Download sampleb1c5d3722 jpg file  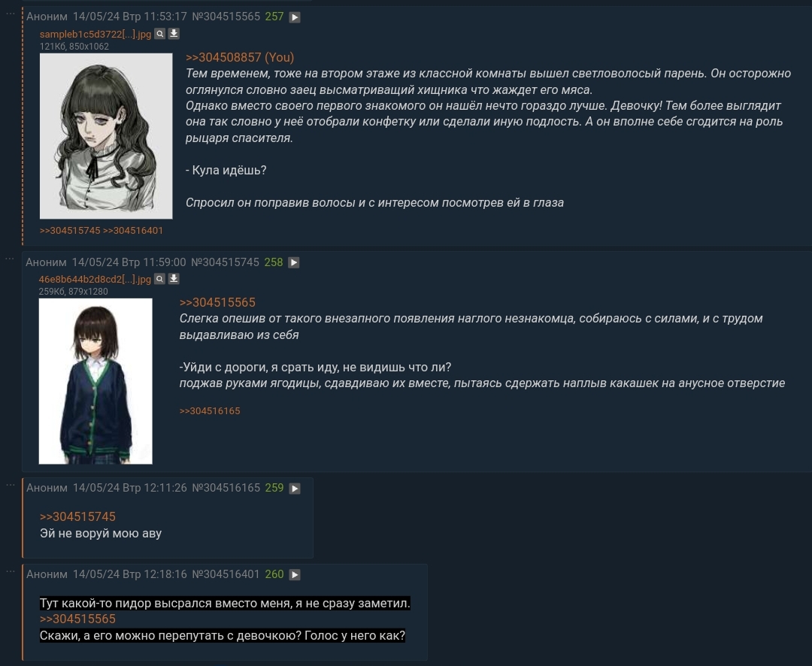[x=174, y=34]
